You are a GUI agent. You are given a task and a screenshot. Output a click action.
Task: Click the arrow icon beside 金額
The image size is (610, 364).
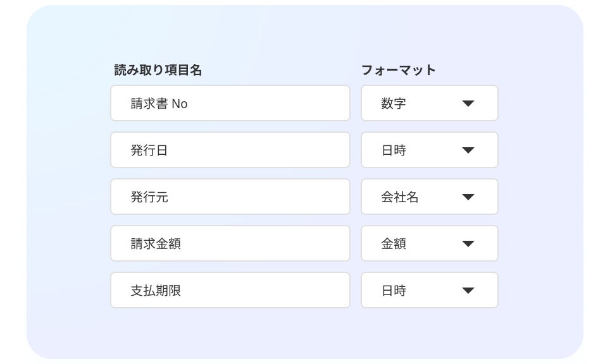coord(468,244)
